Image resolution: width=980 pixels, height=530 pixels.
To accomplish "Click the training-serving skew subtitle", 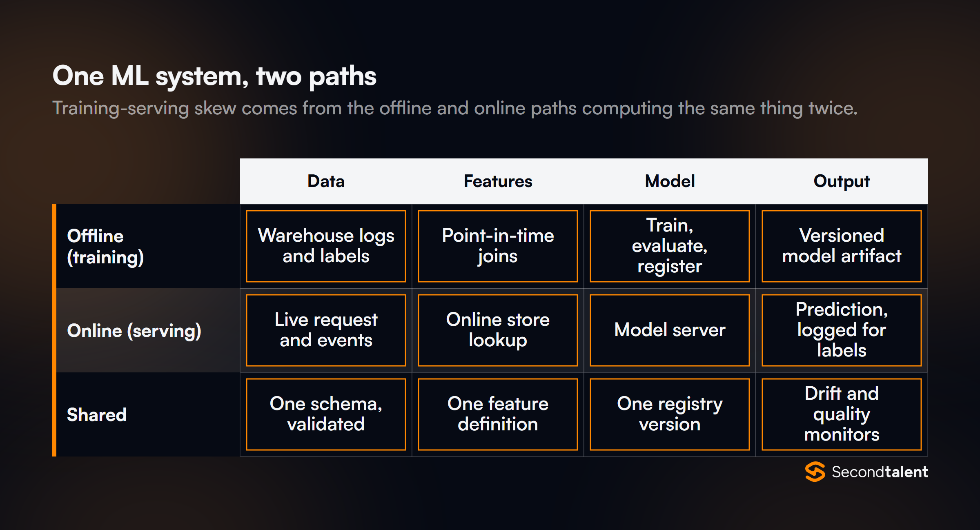I will [455, 109].
